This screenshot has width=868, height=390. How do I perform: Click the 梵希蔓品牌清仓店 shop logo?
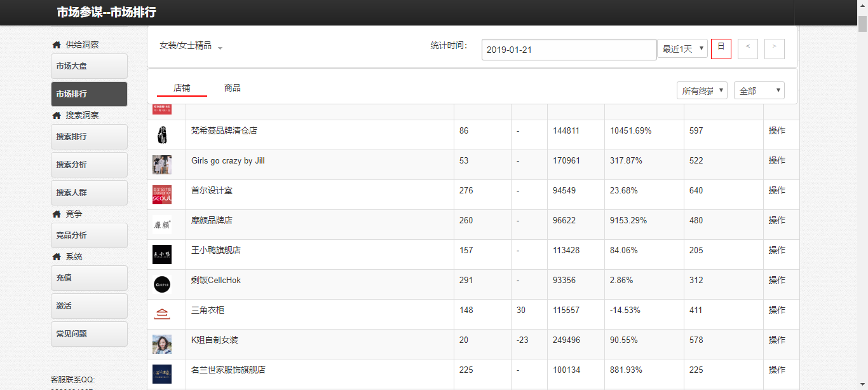pyautogui.click(x=162, y=135)
